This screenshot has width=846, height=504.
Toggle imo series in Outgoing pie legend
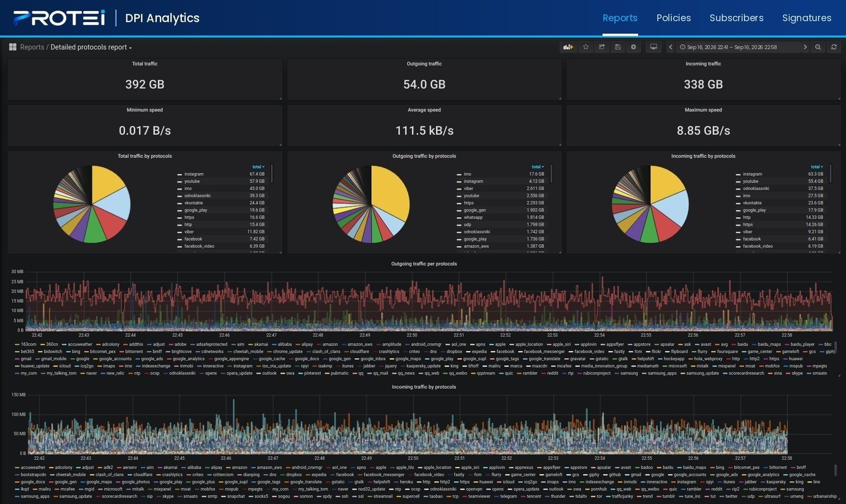click(467, 174)
